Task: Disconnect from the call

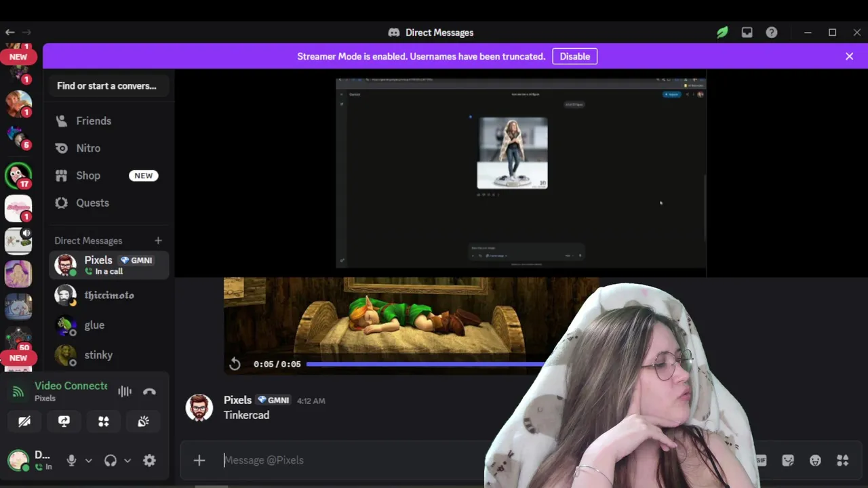Action: coord(149,391)
